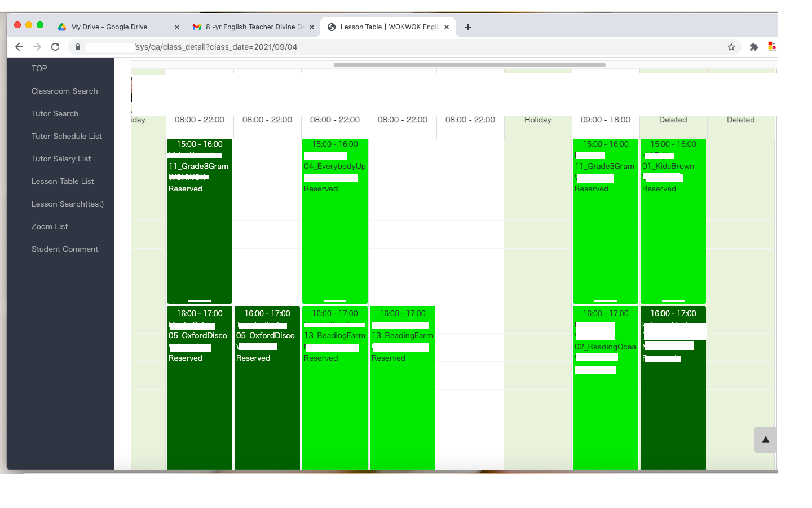
Task: Bookmark this page with the star icon
Action: tap(731, 47)
